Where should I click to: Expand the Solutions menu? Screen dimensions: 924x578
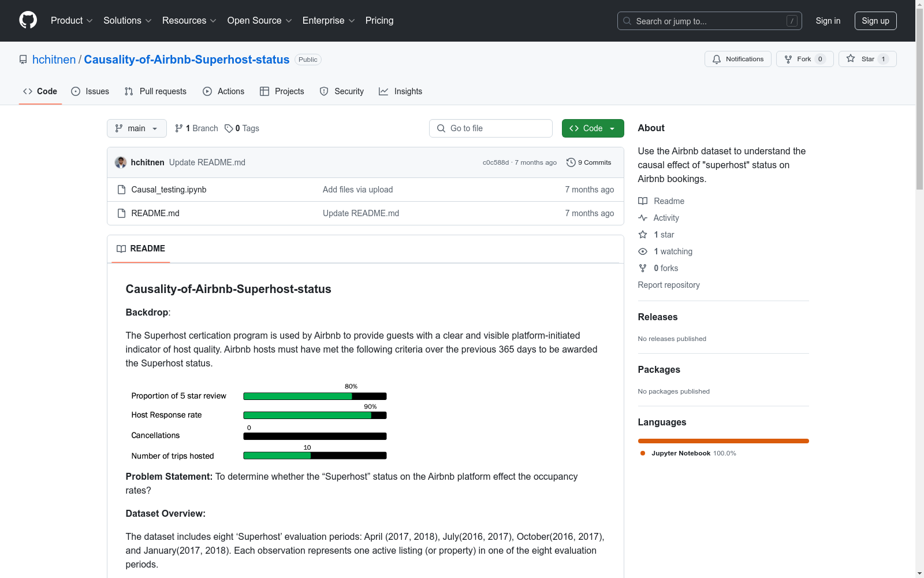127,20
